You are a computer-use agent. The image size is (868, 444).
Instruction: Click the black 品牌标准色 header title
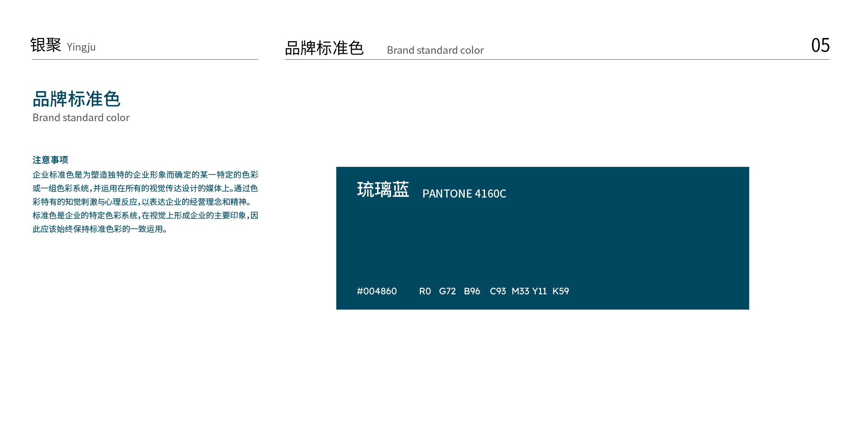click(x=324, y=48)
